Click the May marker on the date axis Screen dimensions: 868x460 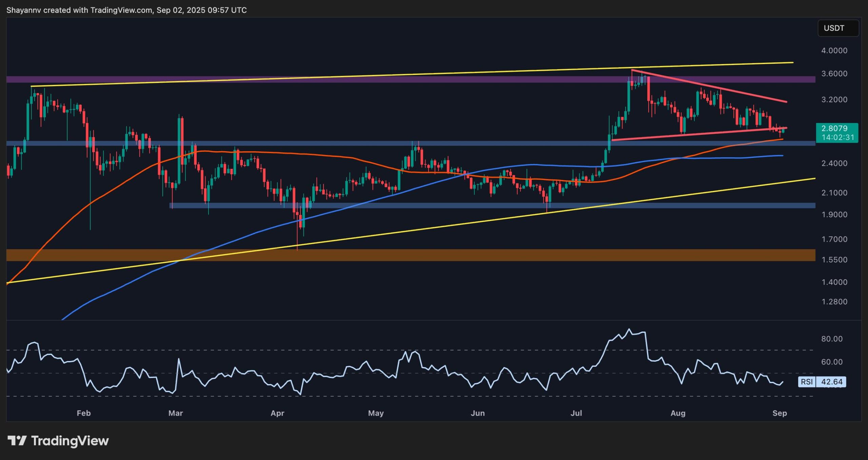[376, 413]
